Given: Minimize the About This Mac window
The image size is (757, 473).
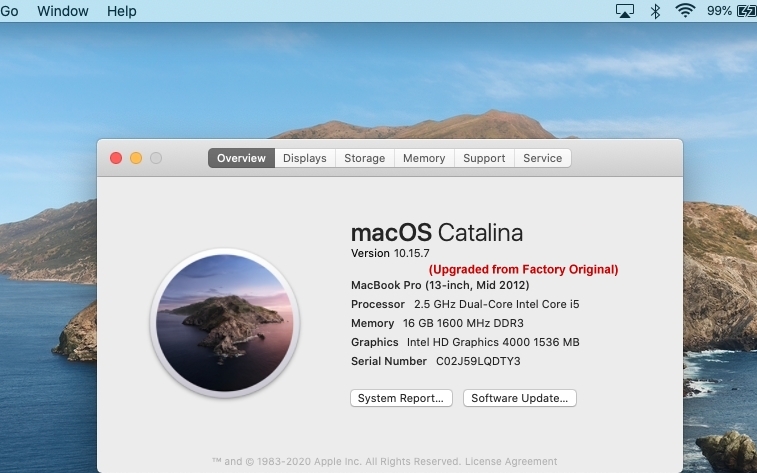Looking at the screenshot, I should click(136, 158).
